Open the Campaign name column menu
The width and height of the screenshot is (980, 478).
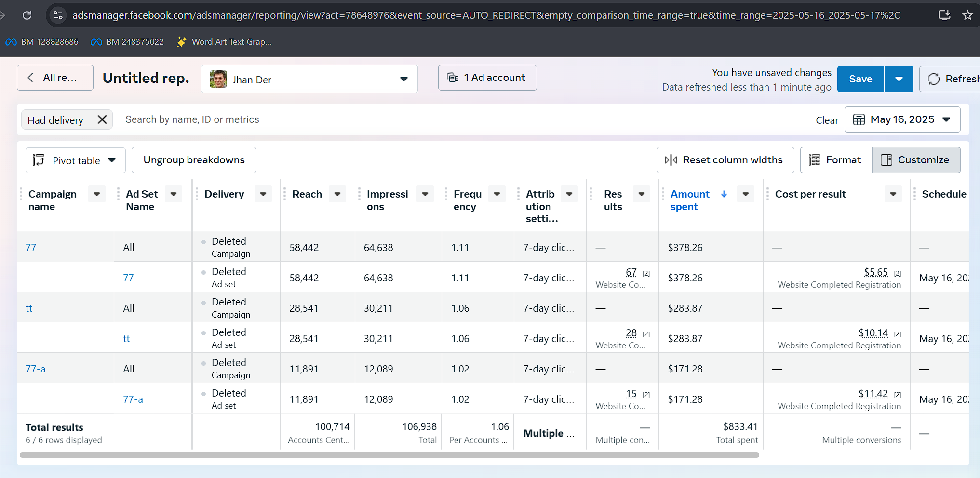coord(97,194)
